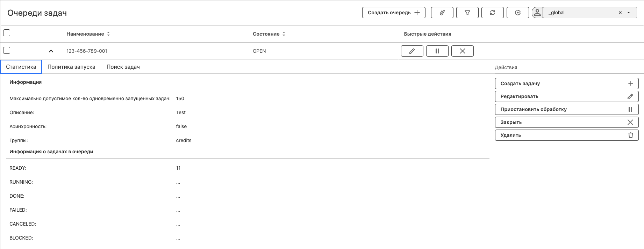This screenshot has height=249, width=644.
Task: Open the Поиск задач tab
Action: (x=123, y=67)
